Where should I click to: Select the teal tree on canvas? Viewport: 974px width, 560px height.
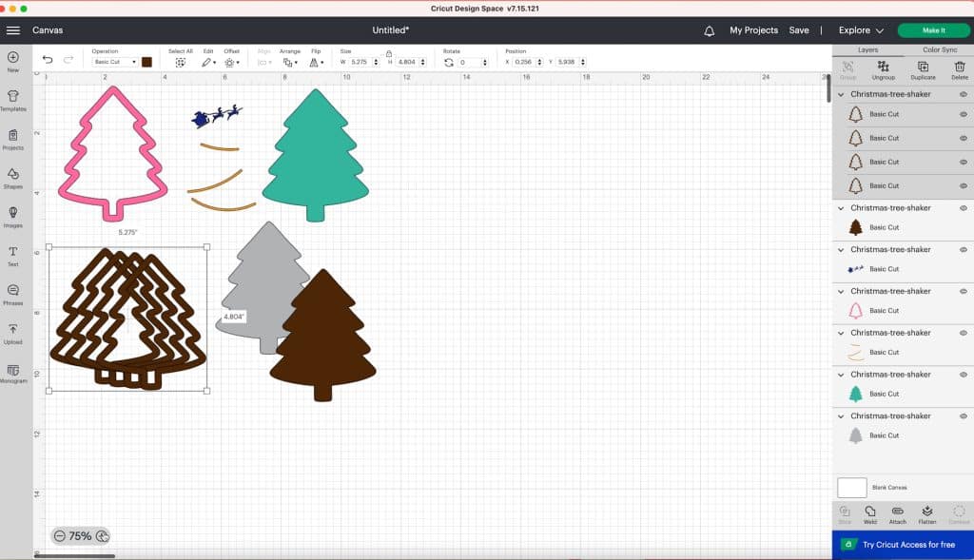point(316,155)
